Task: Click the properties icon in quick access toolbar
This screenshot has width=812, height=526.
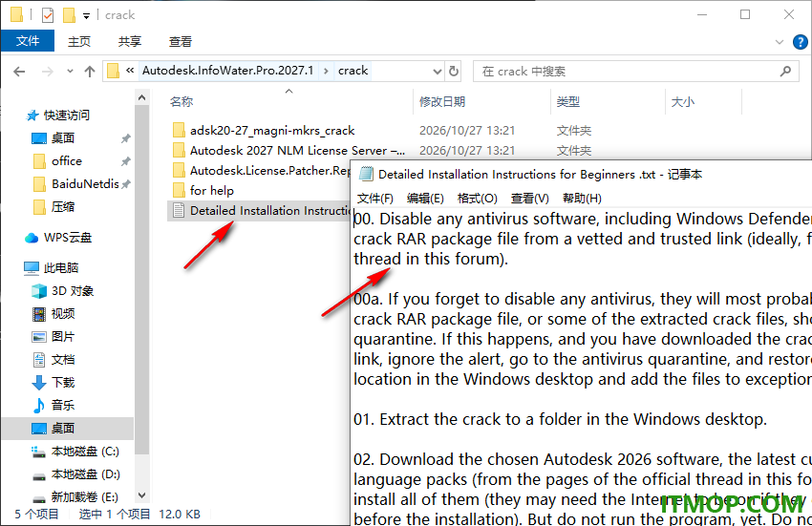Action: (x=47, y=15)
